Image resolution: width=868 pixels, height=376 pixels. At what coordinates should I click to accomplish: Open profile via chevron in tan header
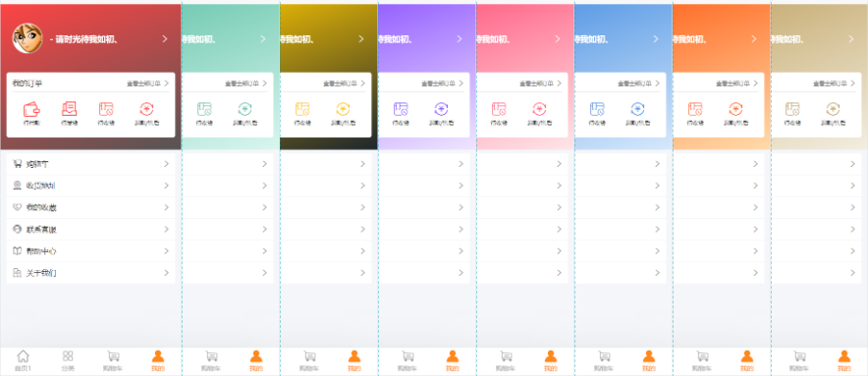[851, 38]
